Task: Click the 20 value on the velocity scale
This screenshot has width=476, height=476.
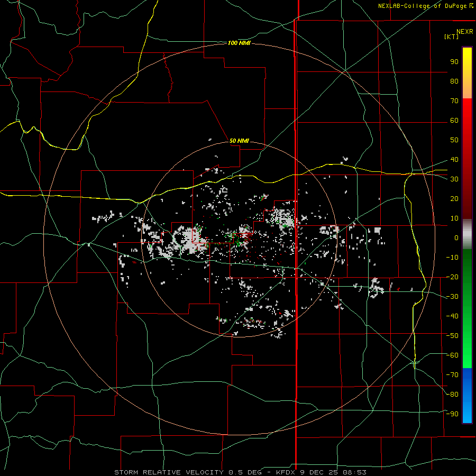Action: [x=454, y=199]
